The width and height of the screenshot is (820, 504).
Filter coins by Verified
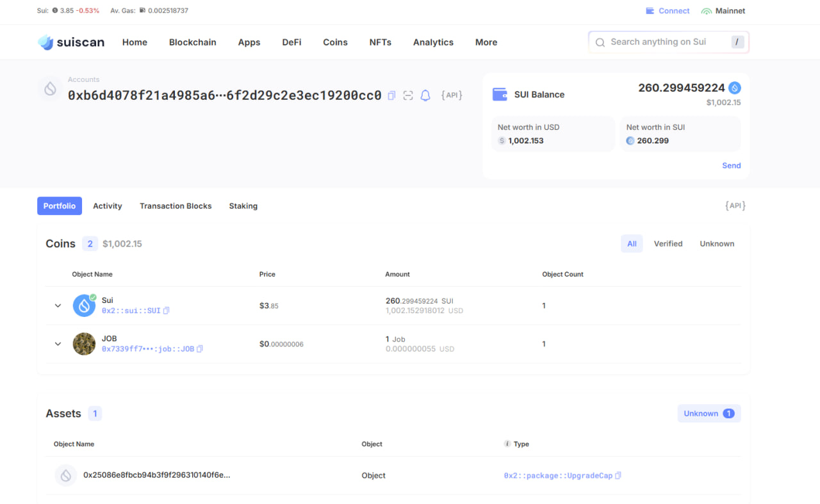tap(668, 243)
